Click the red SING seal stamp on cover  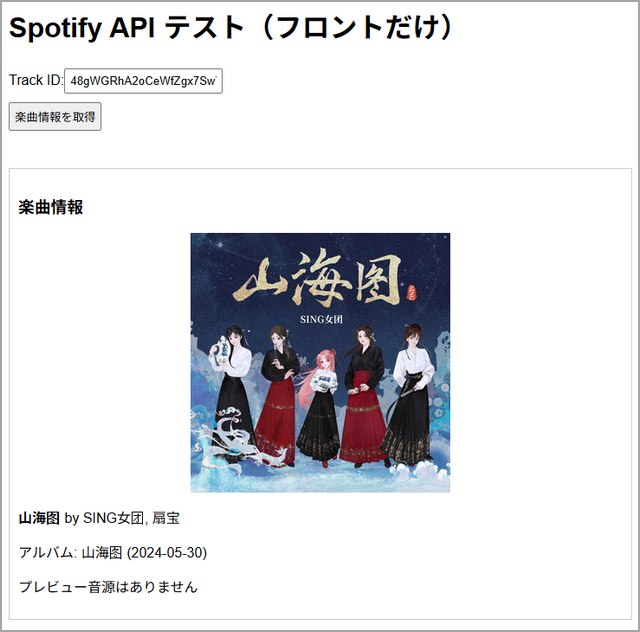pos(411,293)
